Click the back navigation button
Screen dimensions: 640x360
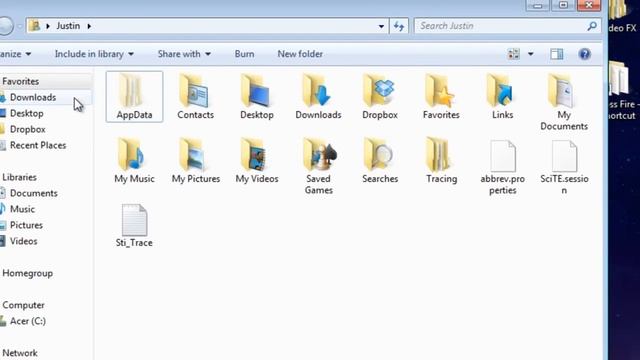[6, 26]
